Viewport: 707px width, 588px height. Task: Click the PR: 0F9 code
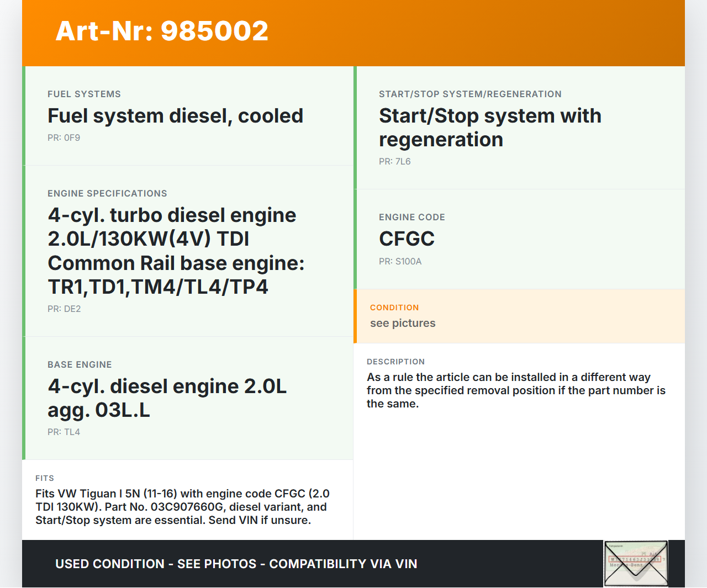[x=64, y=138]
